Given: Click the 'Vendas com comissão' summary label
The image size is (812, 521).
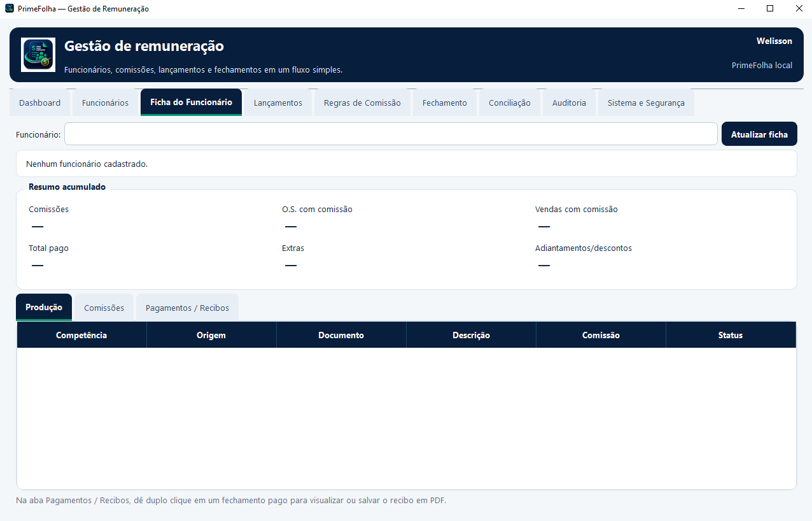Looking at the screenshot, I should (x=577, y=209).
